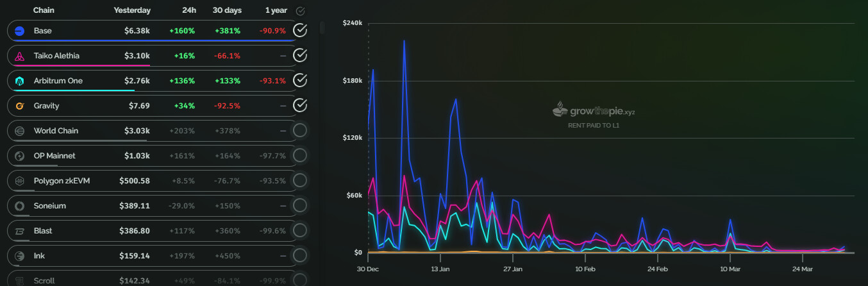Click Base's +381% 30-day change
Viewport: 868px width, 286px height.
point(228,31)
